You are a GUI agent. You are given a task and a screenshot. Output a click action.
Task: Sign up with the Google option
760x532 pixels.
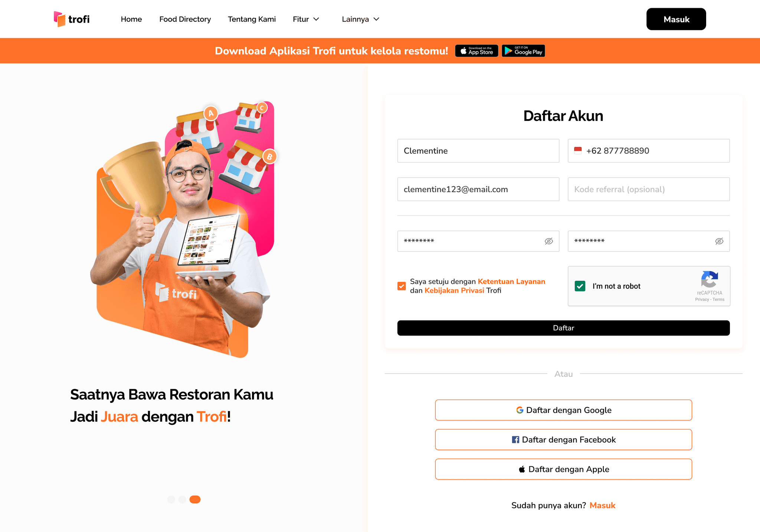pos(563,410)
